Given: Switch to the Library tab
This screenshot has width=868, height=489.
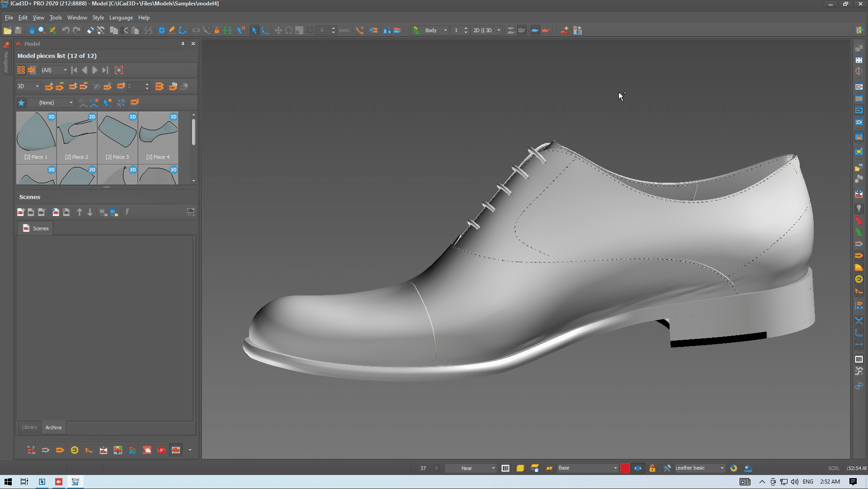Looking at the screenshot, I should [30, 427].
